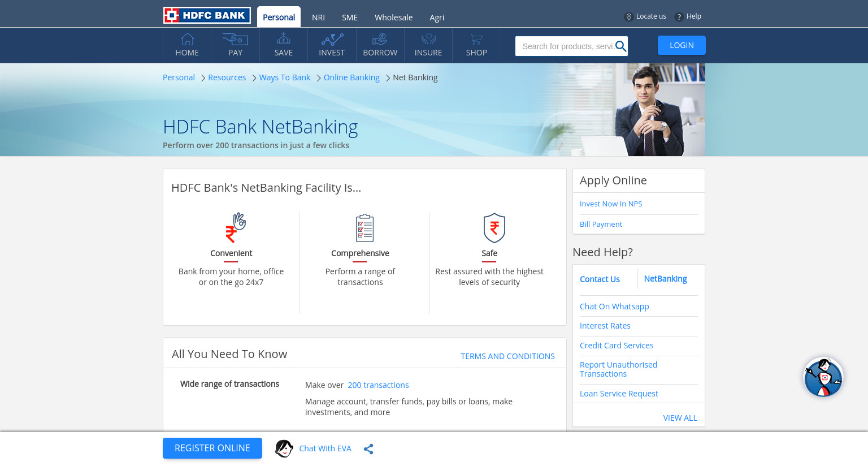The height and width of the screenshot is (466, 868).
Task: Click the search magnifier icon
Action: (x=620, y=46)
